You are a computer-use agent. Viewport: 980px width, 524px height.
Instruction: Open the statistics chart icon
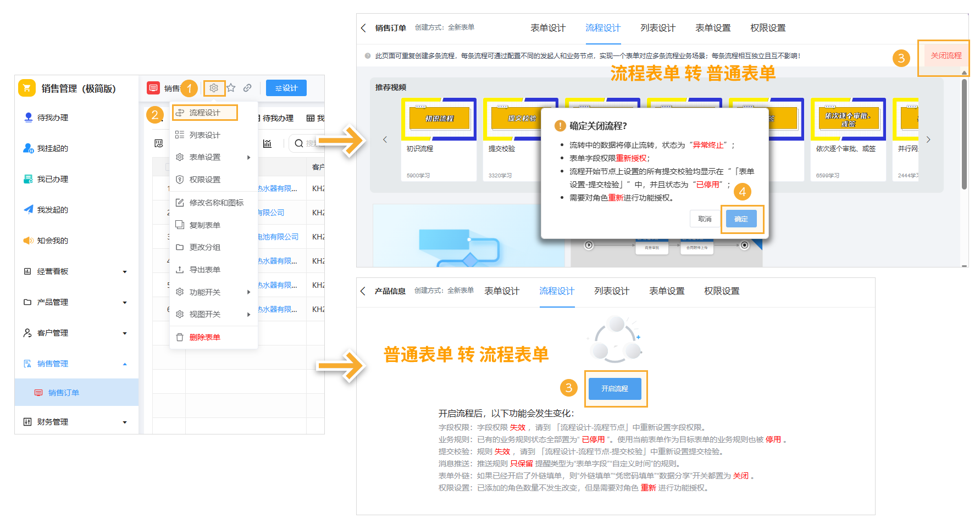268,143
